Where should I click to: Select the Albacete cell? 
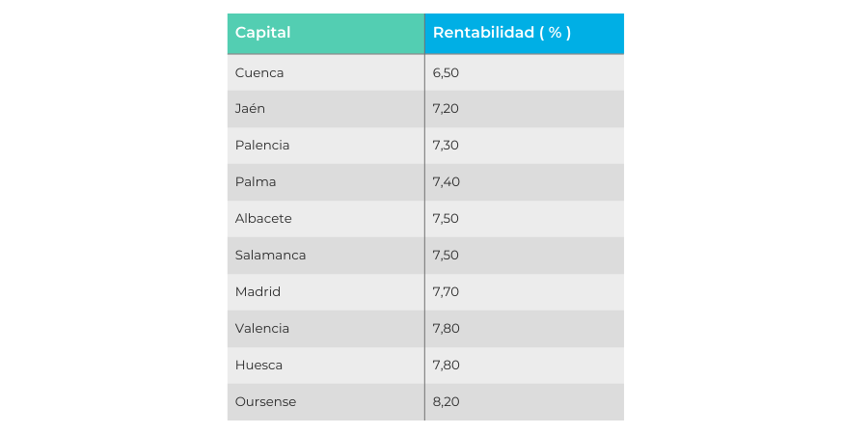(263, 219)
